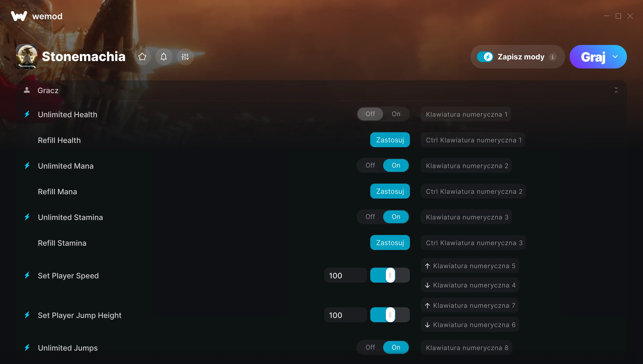Click lightning icon beside Unlimited Stamina
The height and width of the screenshot is (364, 643).
click(27, 217)
